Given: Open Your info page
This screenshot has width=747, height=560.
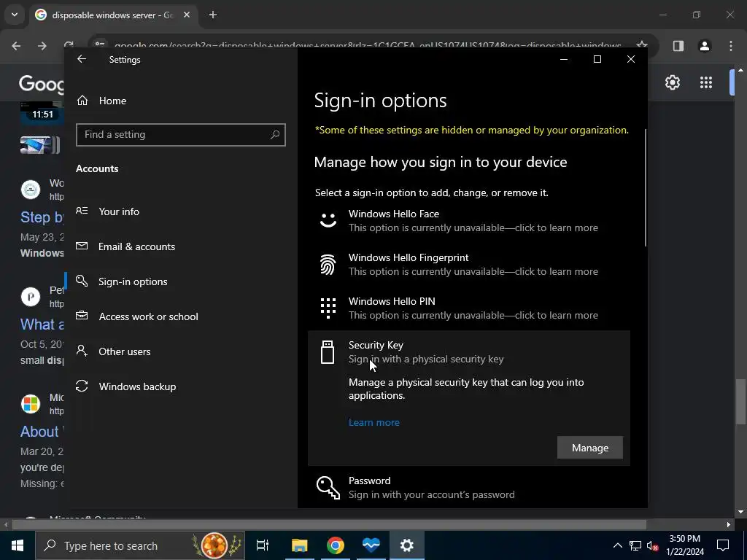Looking at the screenshot, I should (181, 211).
